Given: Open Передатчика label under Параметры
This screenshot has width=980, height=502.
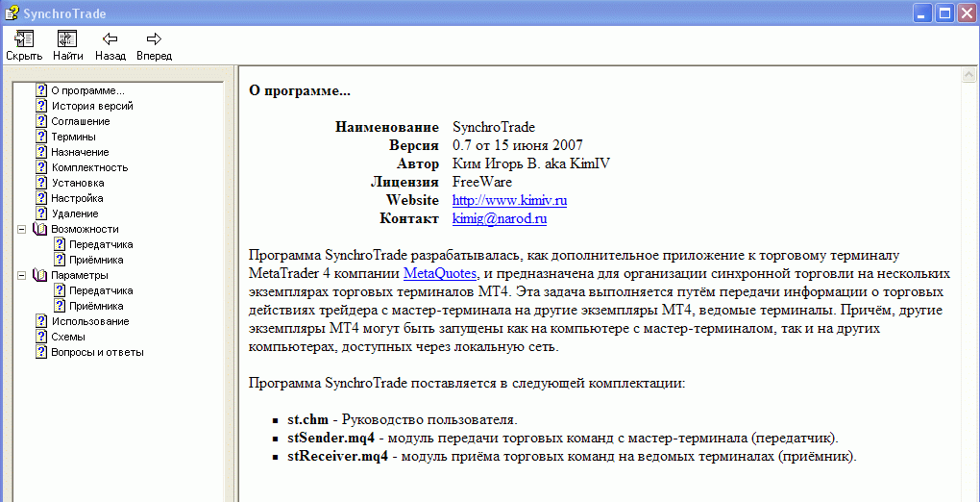Looking at the screenshot, I should (x=101, y=290).
